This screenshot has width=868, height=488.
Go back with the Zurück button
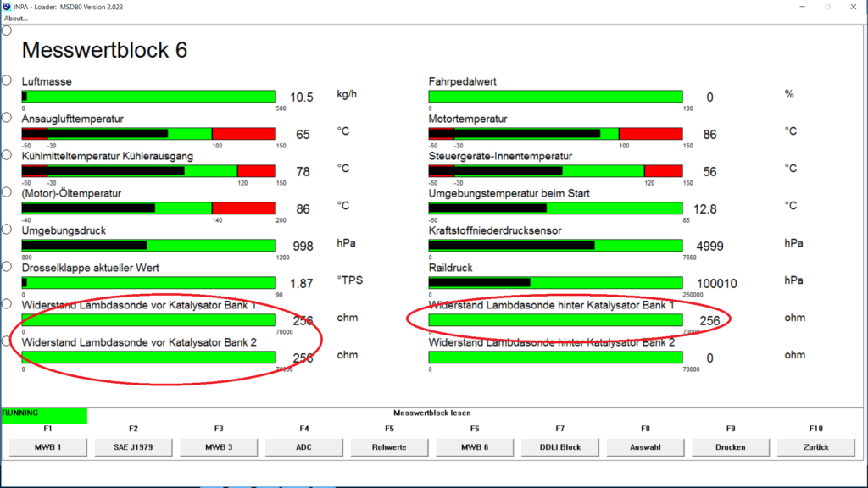pos(816,447)
